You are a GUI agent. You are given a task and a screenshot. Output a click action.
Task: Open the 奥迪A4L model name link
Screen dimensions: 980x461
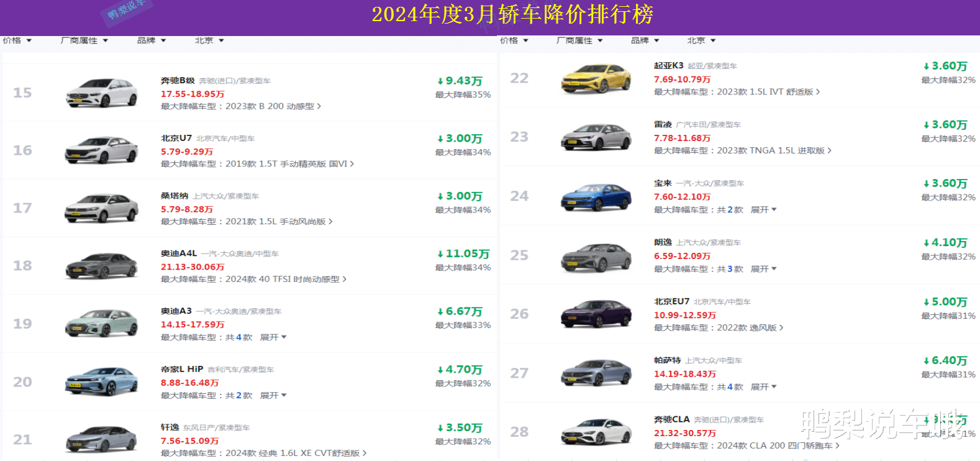pyautogui.click(x=179, y=253)
